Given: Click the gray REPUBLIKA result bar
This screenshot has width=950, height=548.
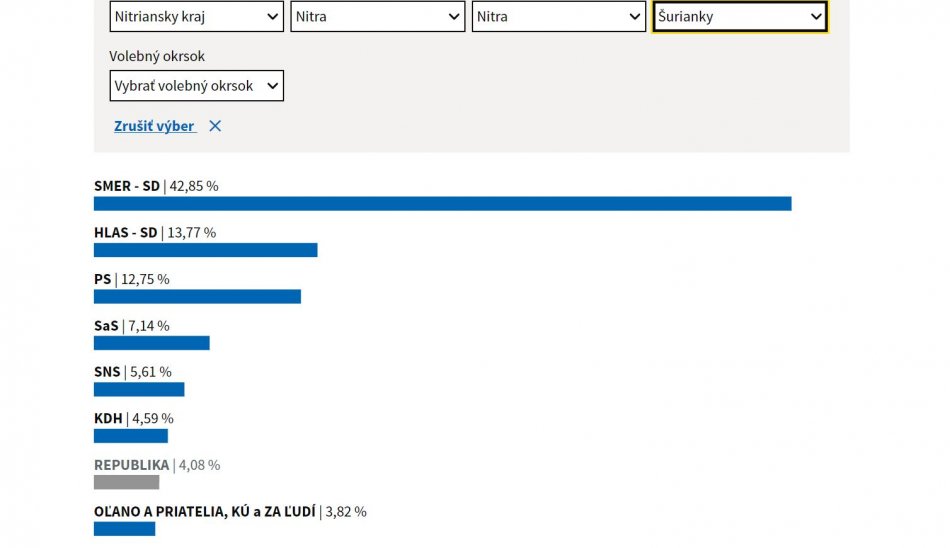Looking at the screenshot, I should pyautogui.click(x=126, y=482).
